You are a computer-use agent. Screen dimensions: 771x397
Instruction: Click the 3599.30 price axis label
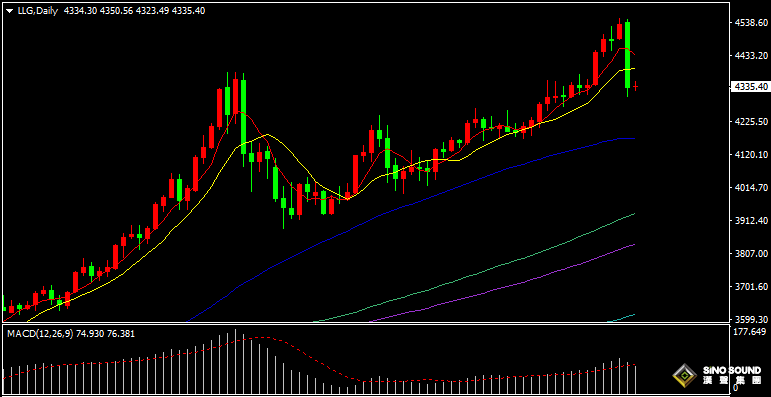pos(750,319)
